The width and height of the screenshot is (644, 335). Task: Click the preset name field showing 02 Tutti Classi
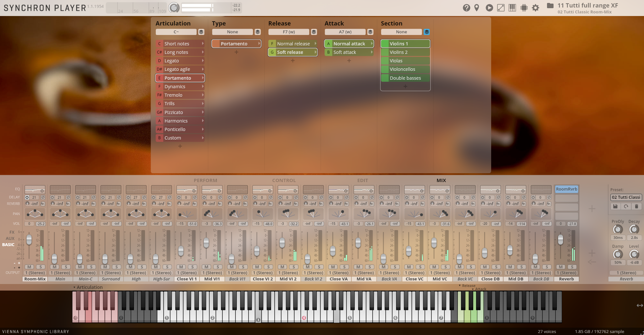[626, 197]
